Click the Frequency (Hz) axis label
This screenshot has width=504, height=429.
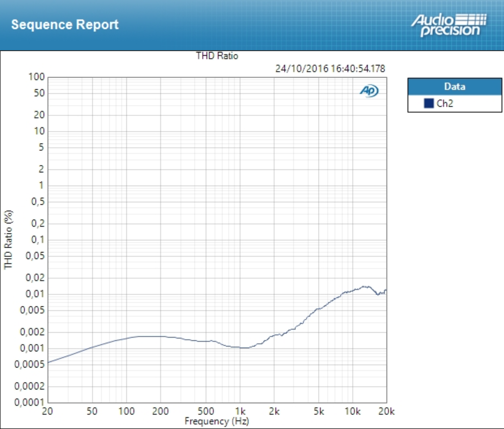point(216,421)
